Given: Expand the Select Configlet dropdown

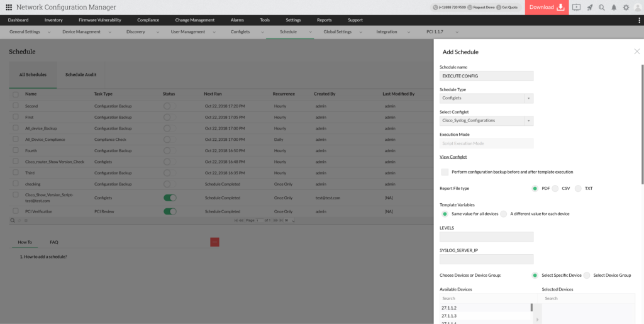Looking at the screenshot, I should [528, 120].
